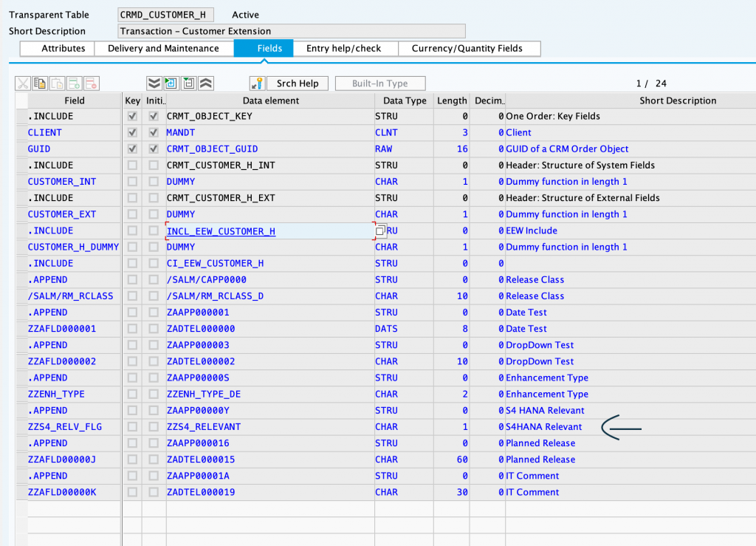Toggle Key checkbox for GUID row
The height and width of the screenshot is (546, 756).
tap(132, 149)
